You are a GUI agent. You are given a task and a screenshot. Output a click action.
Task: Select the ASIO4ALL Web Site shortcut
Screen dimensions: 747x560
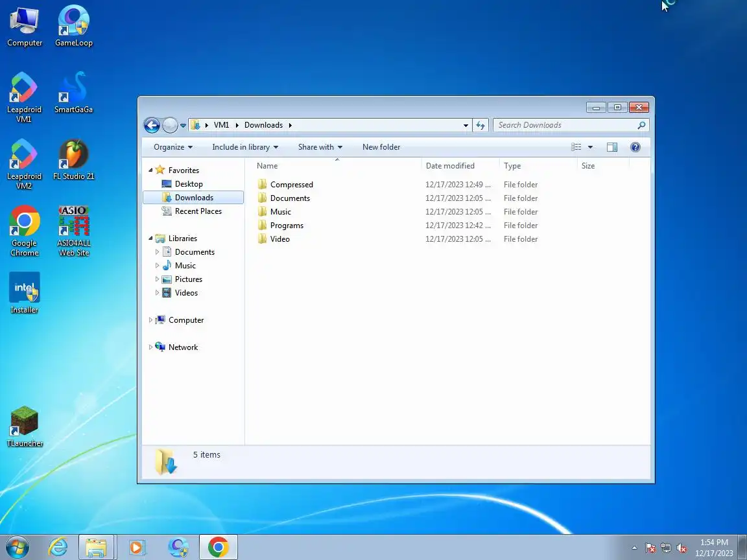pos(74,231)
